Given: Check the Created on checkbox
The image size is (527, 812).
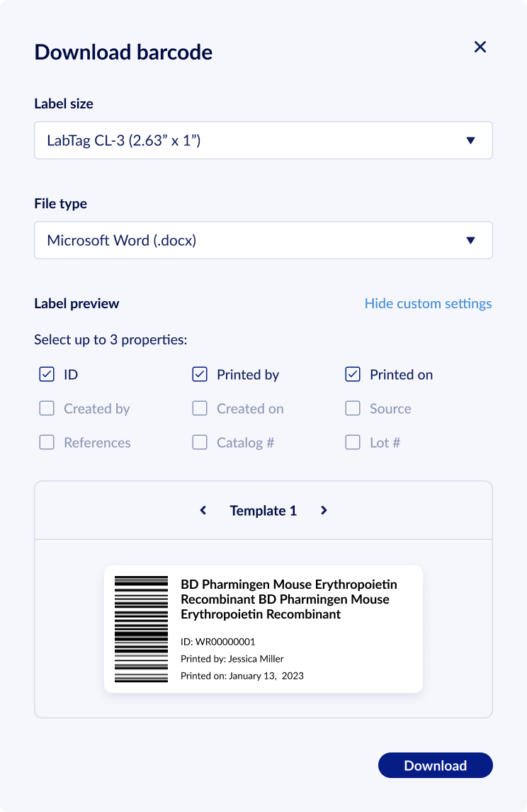Looking at the screenshot, I should click(x=200, y=408).
